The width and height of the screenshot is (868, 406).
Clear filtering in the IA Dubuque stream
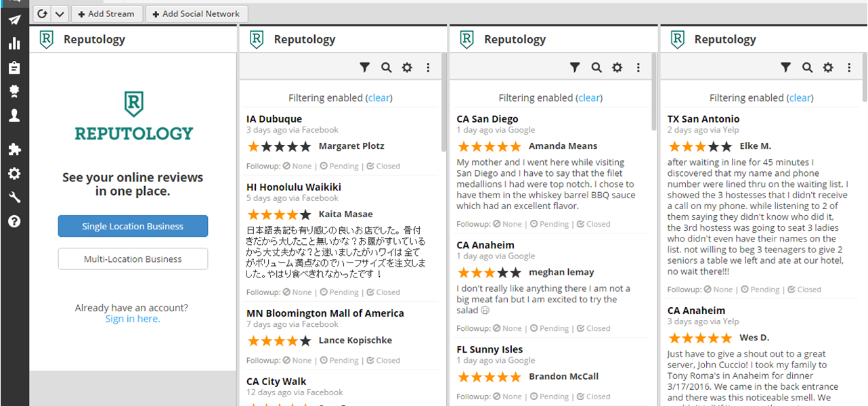[x=379, y=97]
